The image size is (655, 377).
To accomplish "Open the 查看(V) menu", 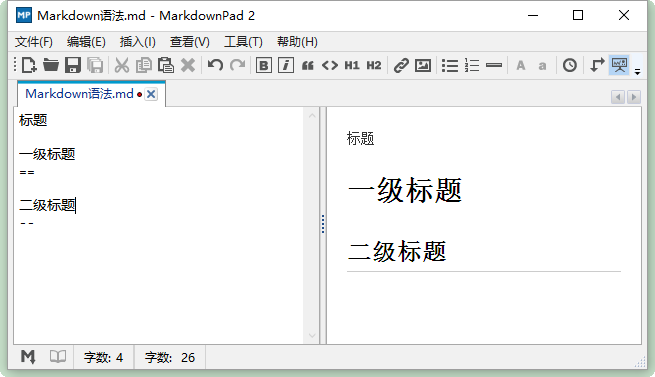I will tap(190, 42).
